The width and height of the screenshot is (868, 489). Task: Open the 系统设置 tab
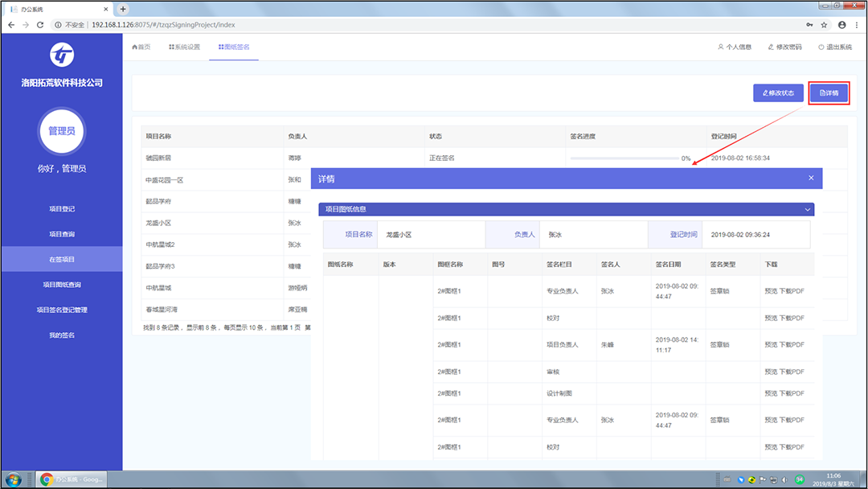pos(184,47)
